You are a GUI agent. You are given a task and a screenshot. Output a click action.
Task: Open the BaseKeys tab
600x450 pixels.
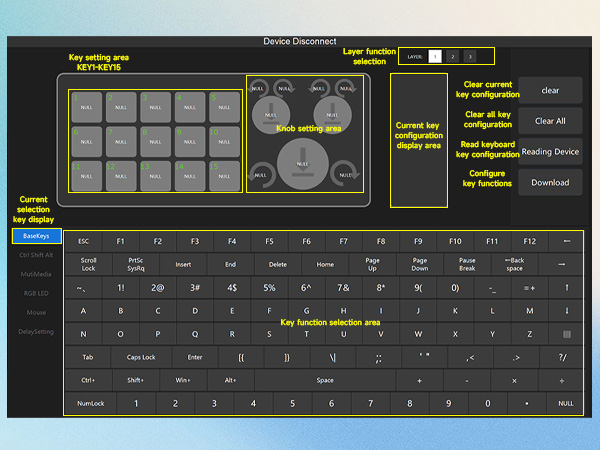(36, 236)
